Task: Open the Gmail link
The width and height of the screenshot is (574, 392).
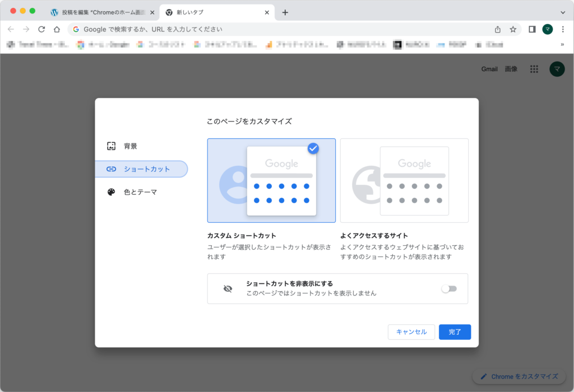Action: click(x=489, y=69)
